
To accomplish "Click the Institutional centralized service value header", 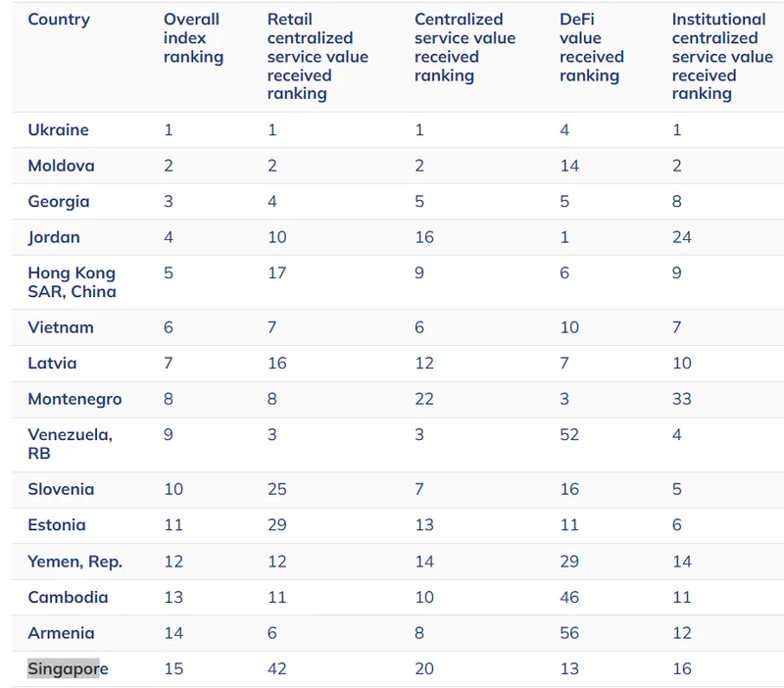I will (722, 57).
